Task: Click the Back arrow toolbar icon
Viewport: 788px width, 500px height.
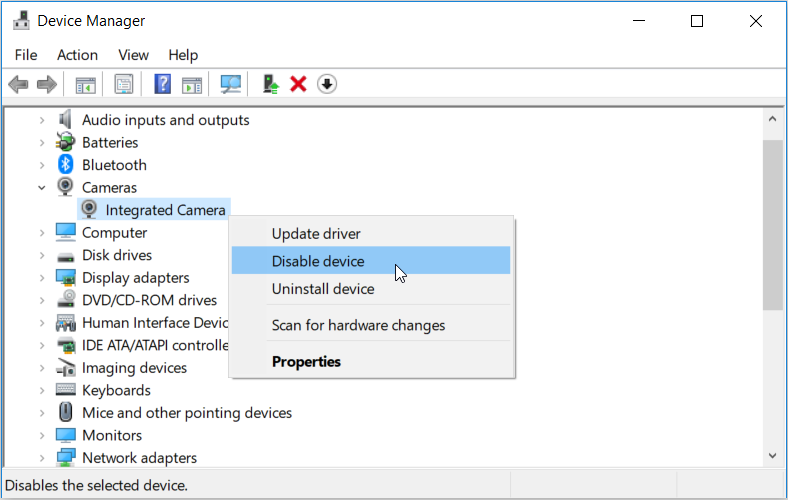Action: 19,84
